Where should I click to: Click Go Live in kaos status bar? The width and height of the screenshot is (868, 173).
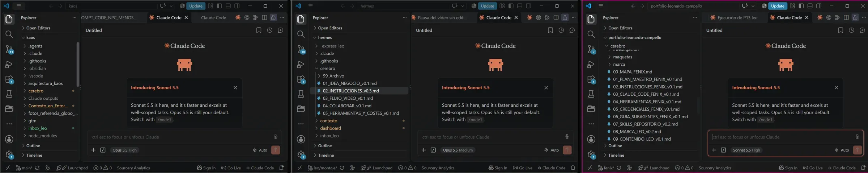pyautogui.click(x=231, y=168)
